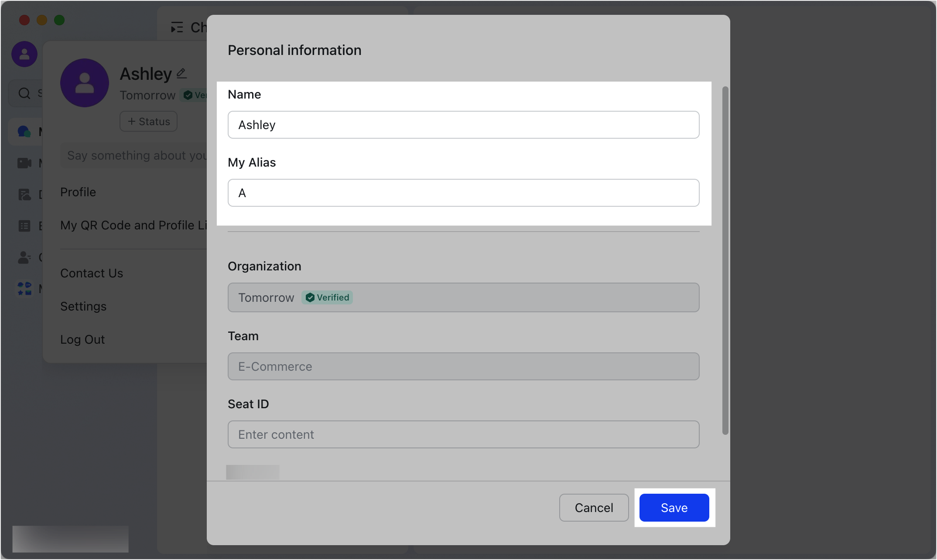Screen dimensions: 937x560
Task: Collapse the chat panel using the sidebar toggle icon
Action: click(177, 27)
